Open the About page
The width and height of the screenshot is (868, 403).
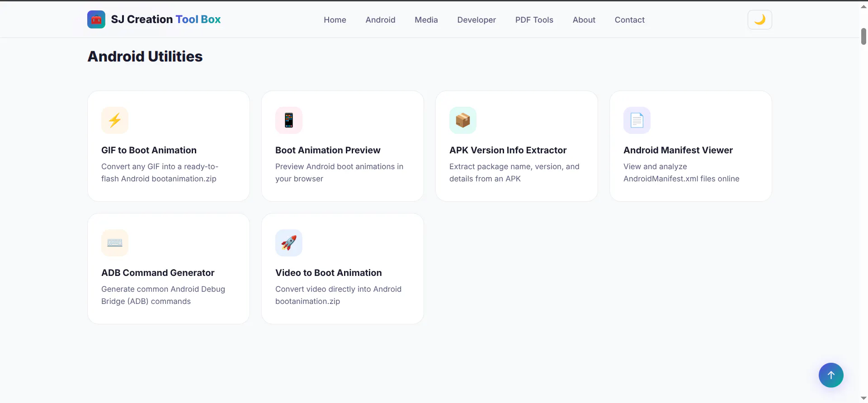[x=584, y=20]
